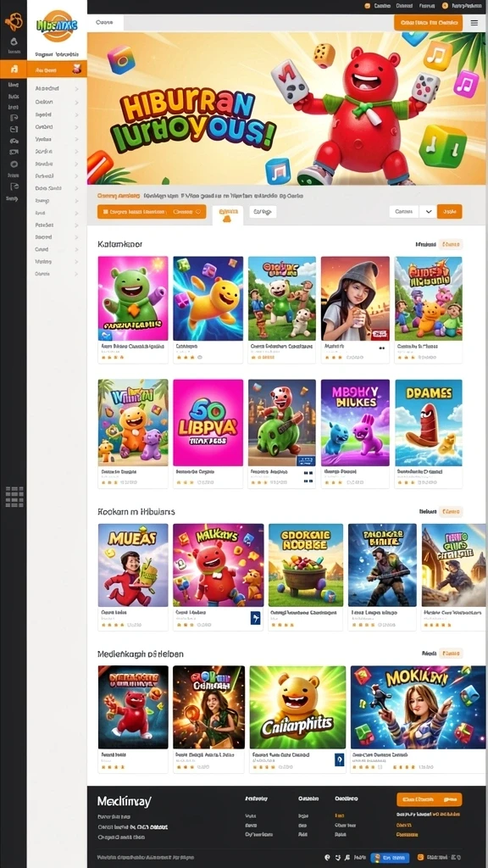This screenshot has width=488, height=868.
Task: Click the orange button right of the Cantam dropdown
Action: (x=449, y=211)
